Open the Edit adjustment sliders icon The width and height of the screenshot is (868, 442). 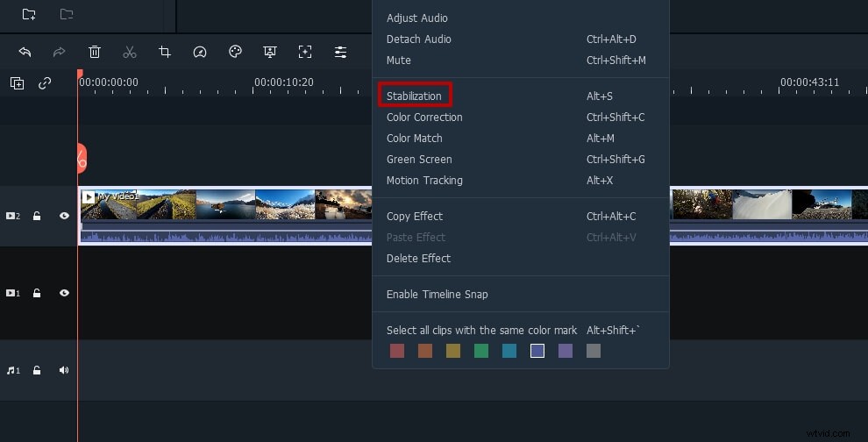(340, 52)
